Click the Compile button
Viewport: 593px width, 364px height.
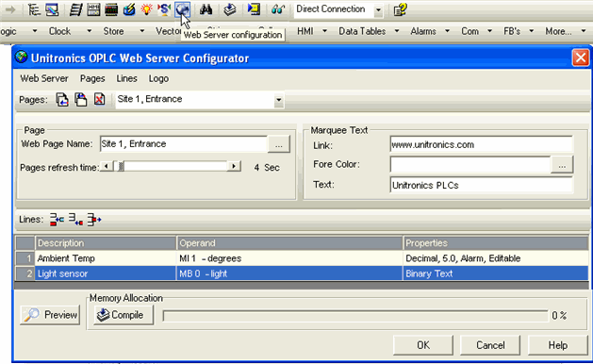click(124, 315)
